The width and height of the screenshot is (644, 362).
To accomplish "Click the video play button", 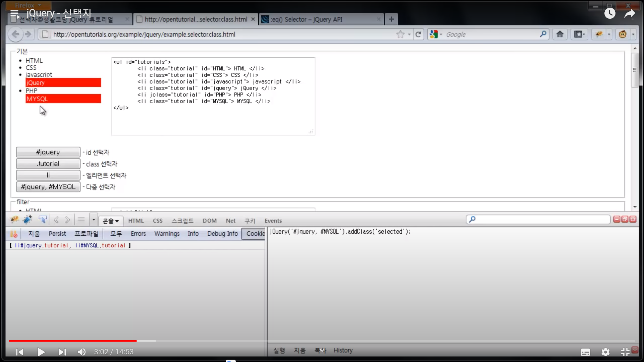I will point(41,352).
